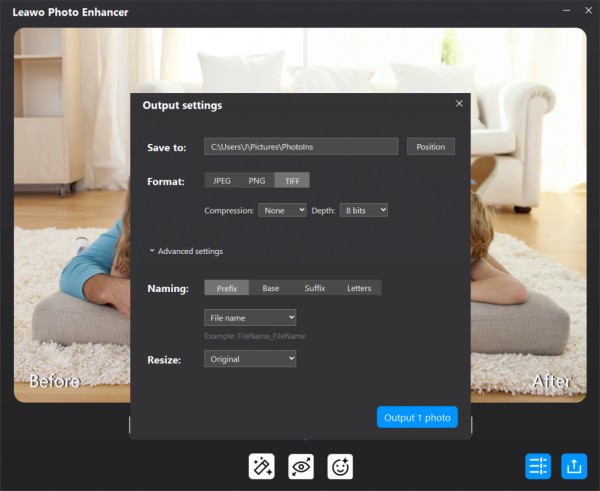The width and height of the screenshot is (600, 491).
Task: Click the After preview image
Action: coord(528,214)
